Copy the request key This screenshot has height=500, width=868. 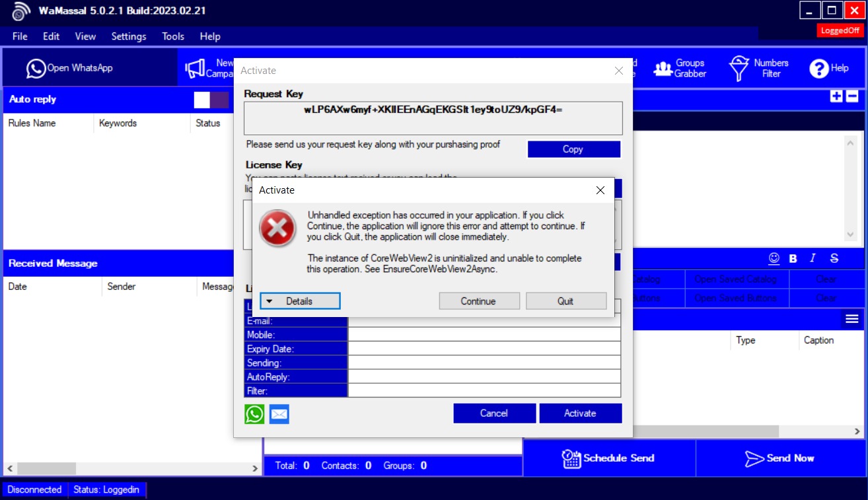[573, 149]
